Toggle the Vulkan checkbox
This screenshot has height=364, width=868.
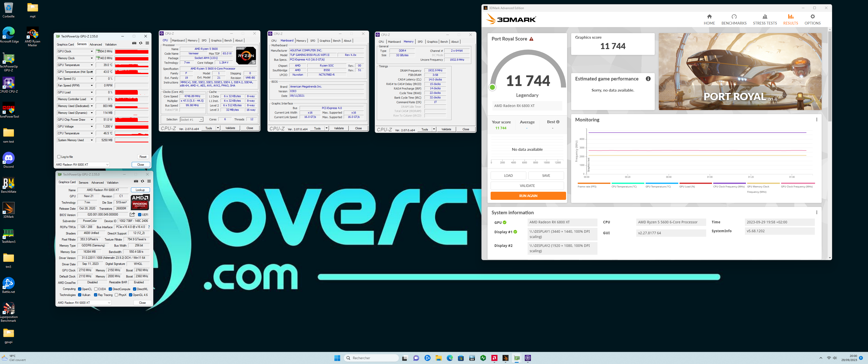point(80,295)
